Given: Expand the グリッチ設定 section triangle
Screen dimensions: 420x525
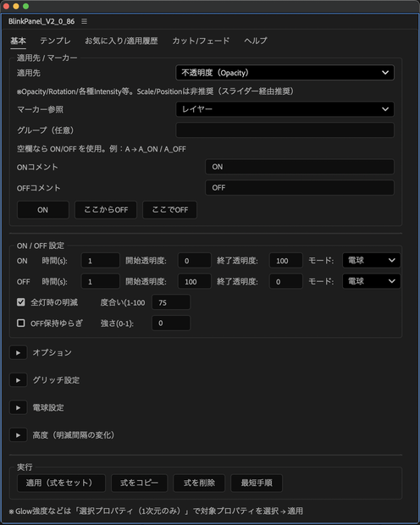Looking at the screenshot, I should coord(18,380).
